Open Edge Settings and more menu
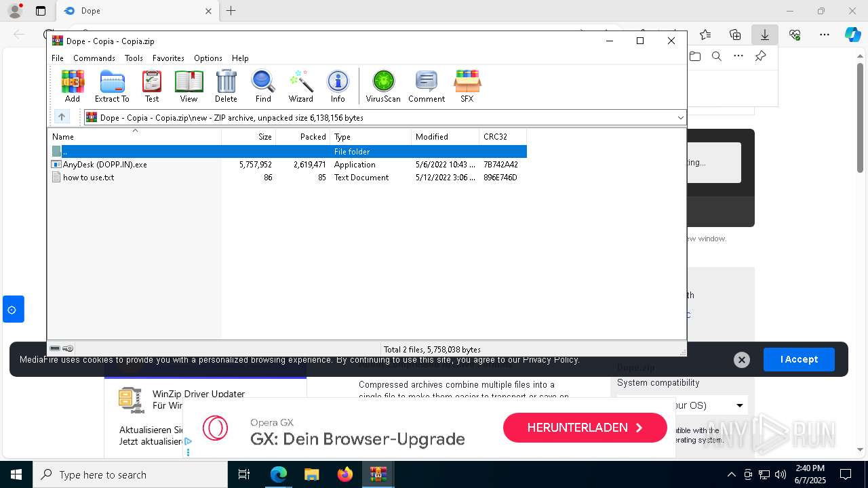This screenshot has height=488, width=868. click(825, 35)
